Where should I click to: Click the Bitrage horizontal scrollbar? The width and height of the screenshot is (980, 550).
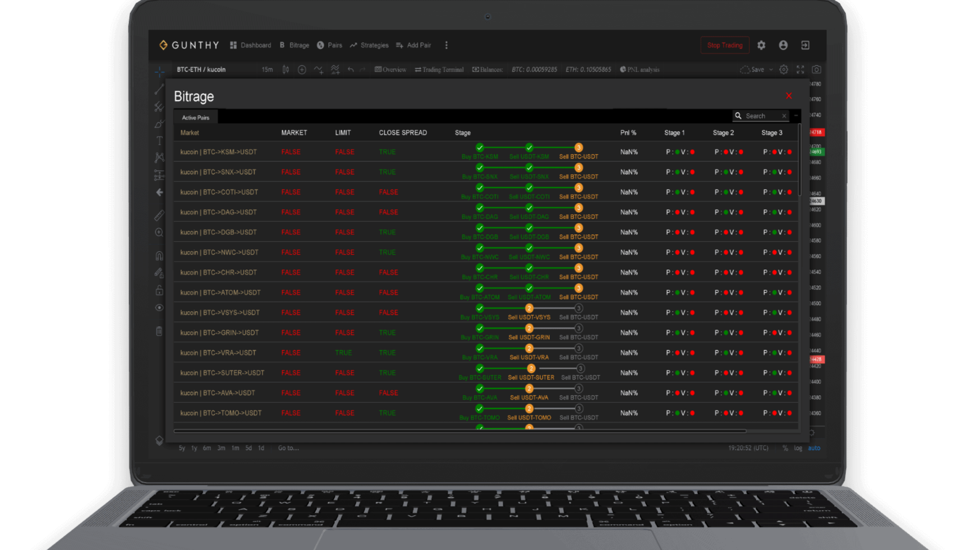coord(460,431)
